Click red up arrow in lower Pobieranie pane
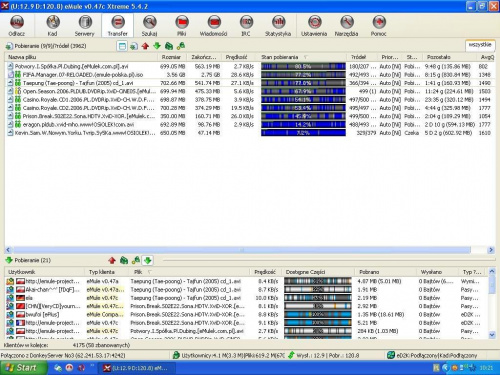 click(x=112, y=260)
